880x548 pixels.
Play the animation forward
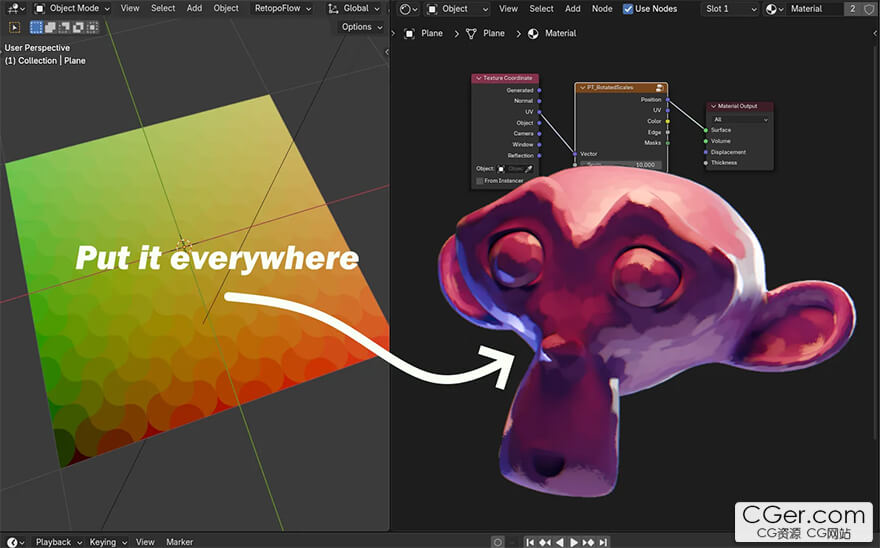[x=574, y=542]
